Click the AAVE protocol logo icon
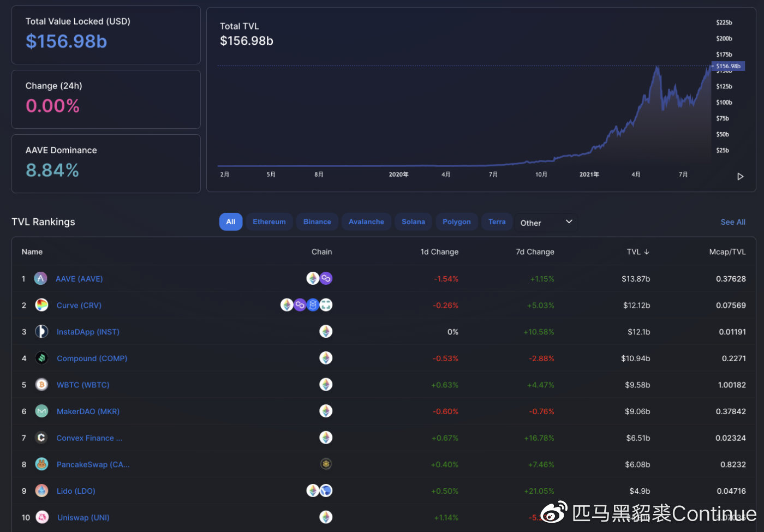 41,279
